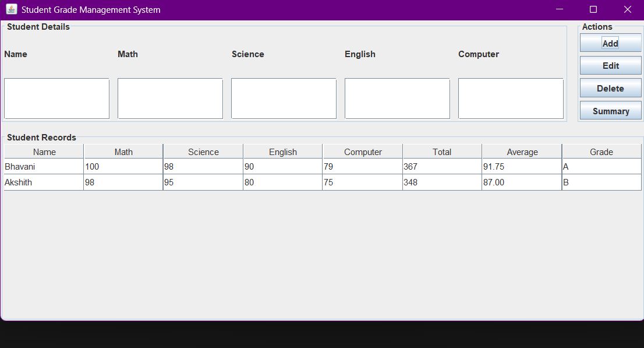
Task: Minimize the application window
Action: [560, 9]
